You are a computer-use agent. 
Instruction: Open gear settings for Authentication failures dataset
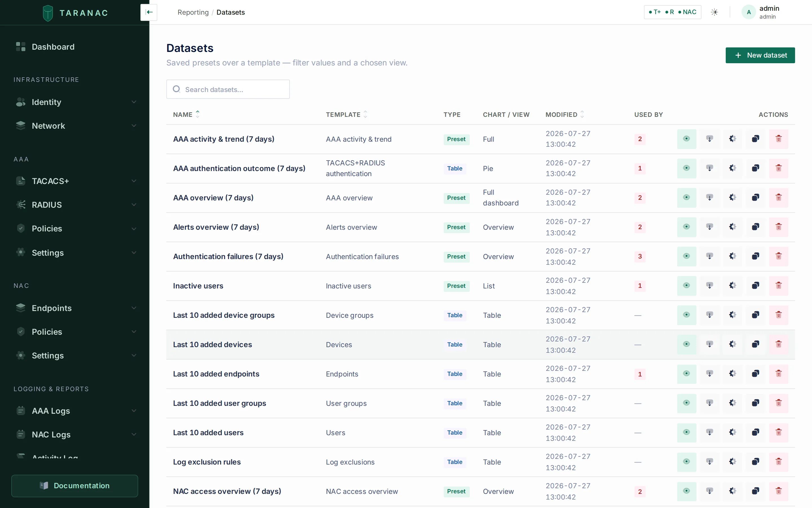[732, 256]
